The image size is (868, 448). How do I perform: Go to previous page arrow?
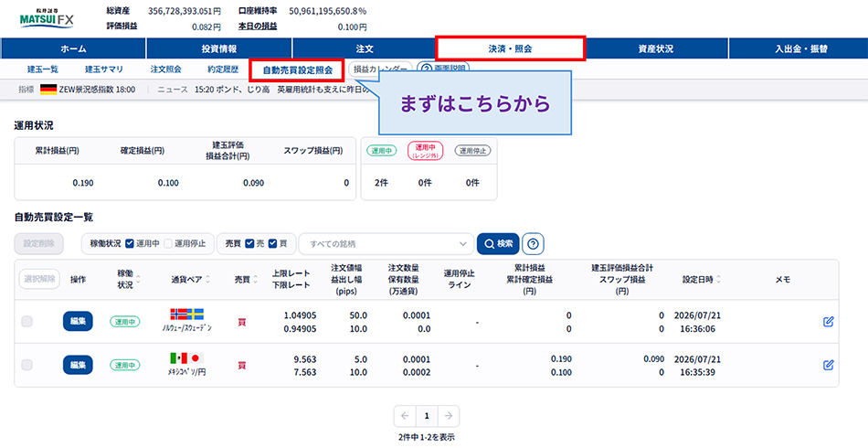click(x=405, y=416)
